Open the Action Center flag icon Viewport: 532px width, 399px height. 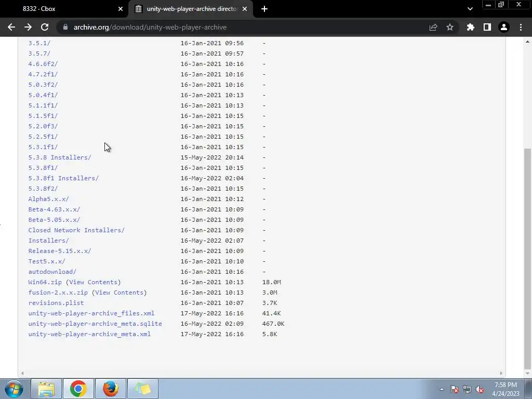point(455,389)
